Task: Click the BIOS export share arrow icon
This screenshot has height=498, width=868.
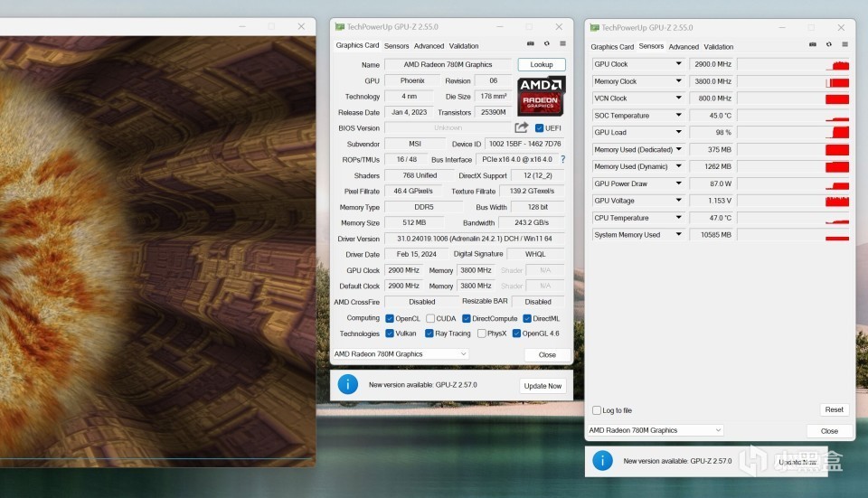Action: coord(522,128)
